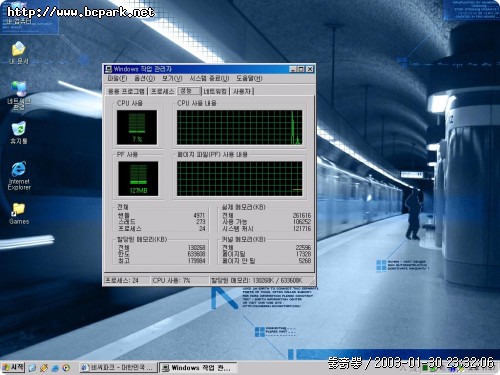
Task: Open the 휴지통 (Recycle Bin) desktop icon
Action: tap(19, 133)
